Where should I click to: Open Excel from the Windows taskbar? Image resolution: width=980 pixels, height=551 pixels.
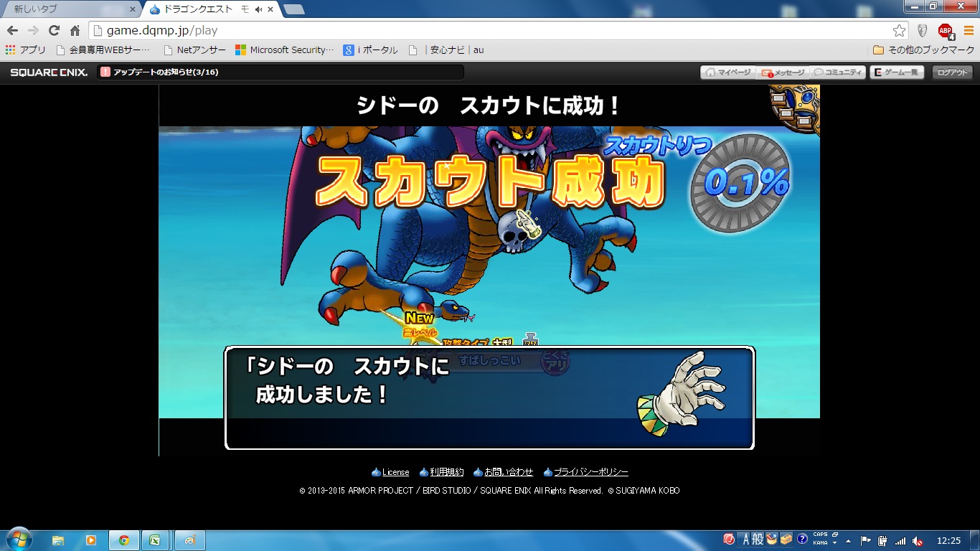coord(154,540)
